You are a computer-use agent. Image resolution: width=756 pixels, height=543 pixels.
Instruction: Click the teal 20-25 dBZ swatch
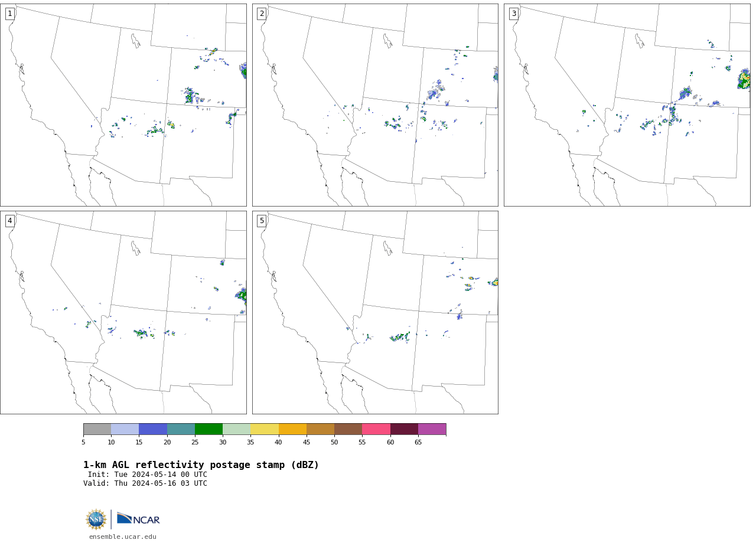pyautogui.click(x=181, y=429)
